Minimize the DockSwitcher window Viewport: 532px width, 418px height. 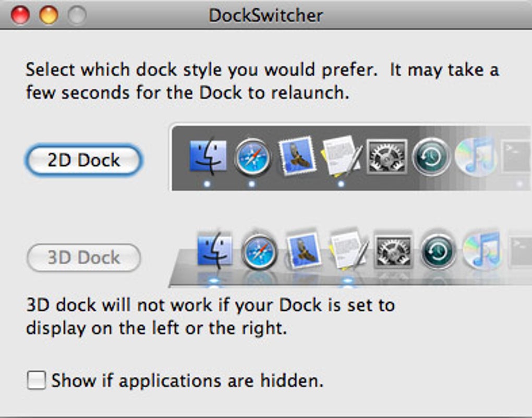49,15
